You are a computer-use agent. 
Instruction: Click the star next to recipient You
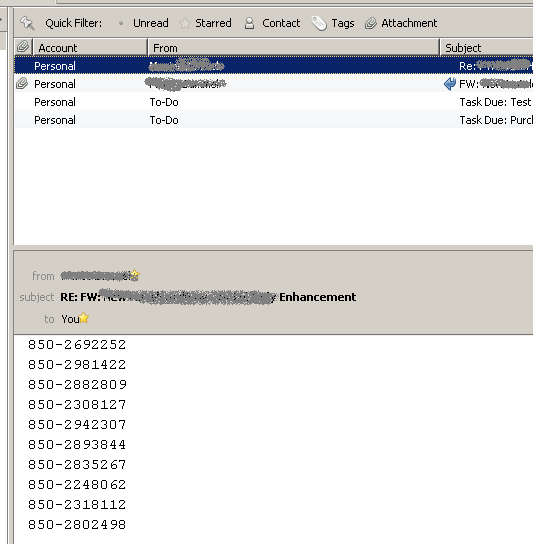tap(84, 318)
